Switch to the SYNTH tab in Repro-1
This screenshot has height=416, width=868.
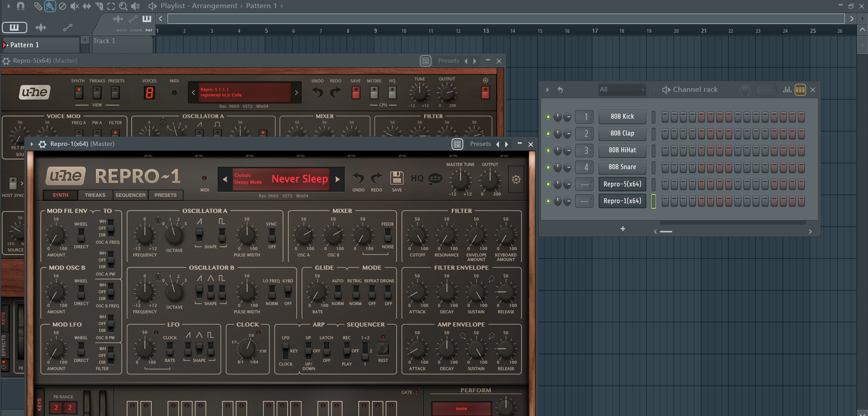pos(60,195)
